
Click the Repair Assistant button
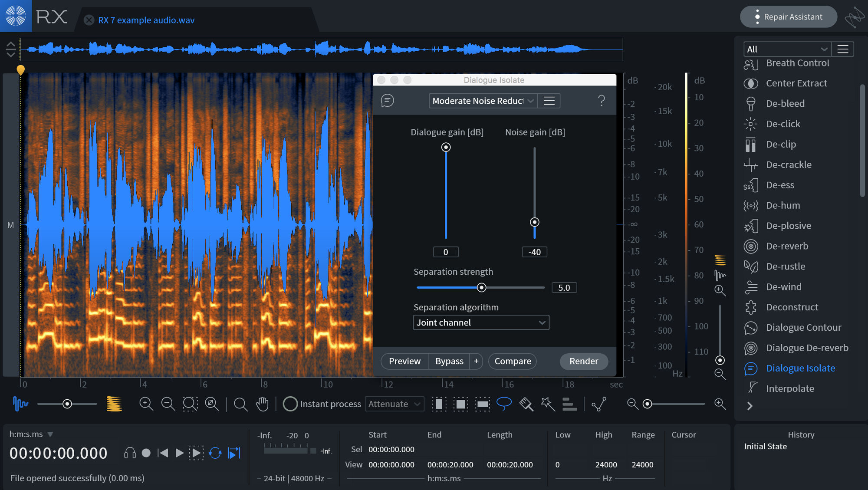788,17
